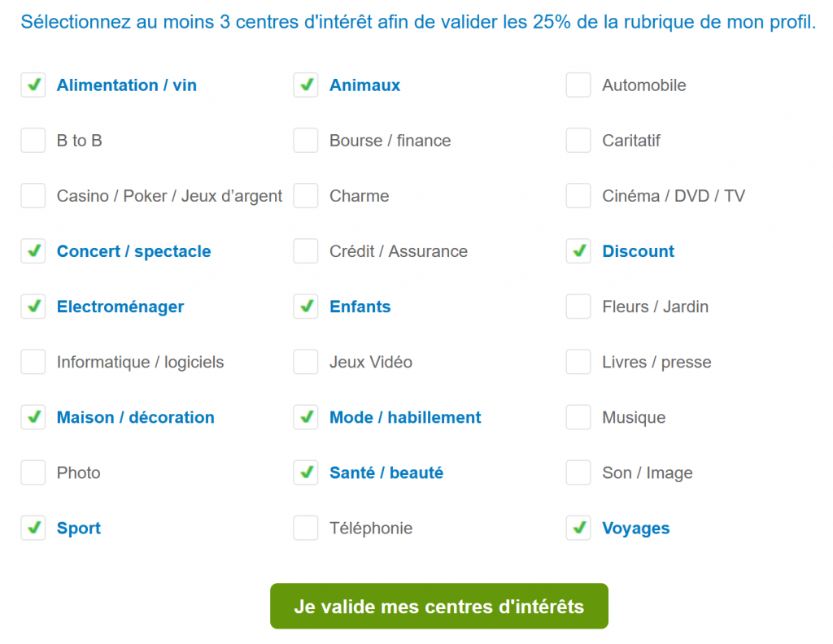Untick the Discount checkbox

578,251
